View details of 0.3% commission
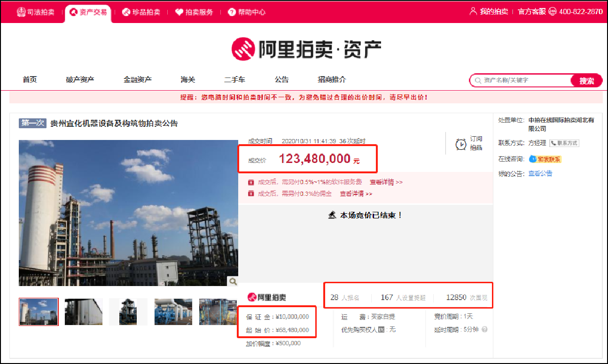608x364 pixels. 356,194
